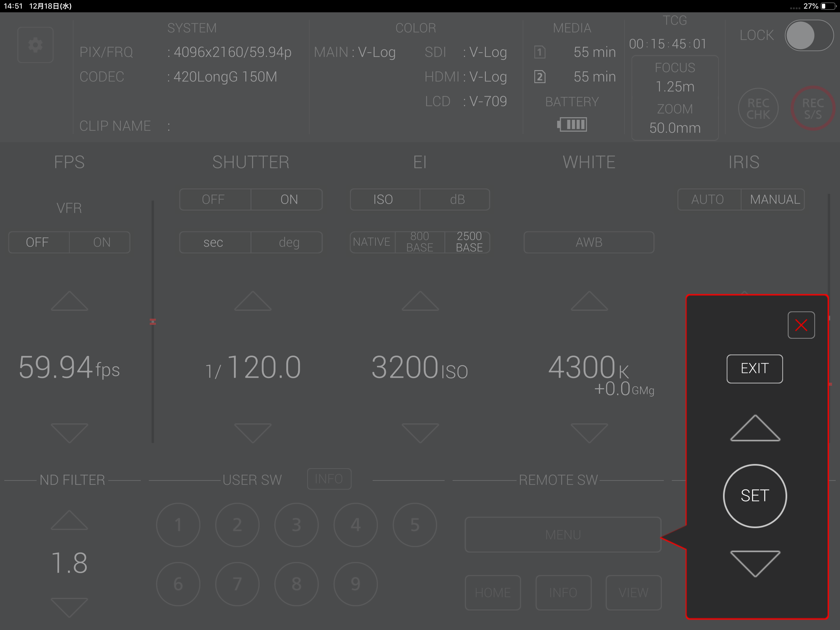
Task: Decrease ND filter with down arrow
Action: (69, 608)
